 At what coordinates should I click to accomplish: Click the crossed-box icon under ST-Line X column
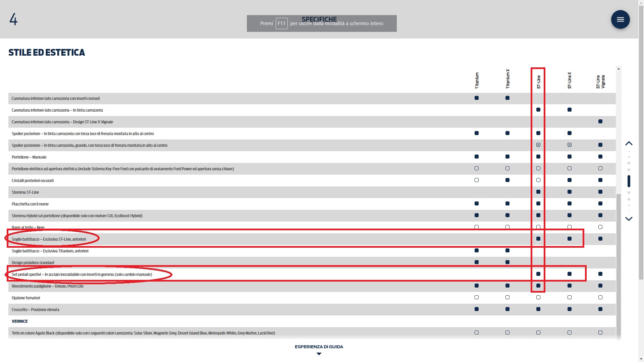tap(569, 145)
